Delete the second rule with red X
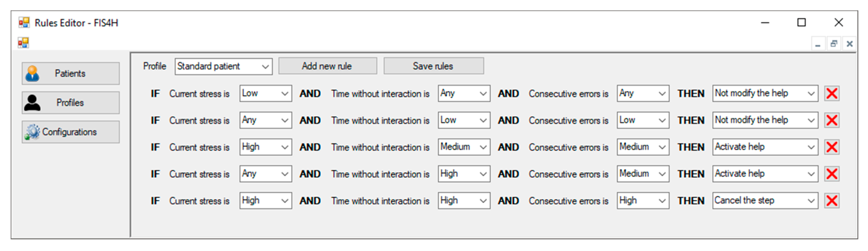868x251 pixels. click(x=832, y=120)
